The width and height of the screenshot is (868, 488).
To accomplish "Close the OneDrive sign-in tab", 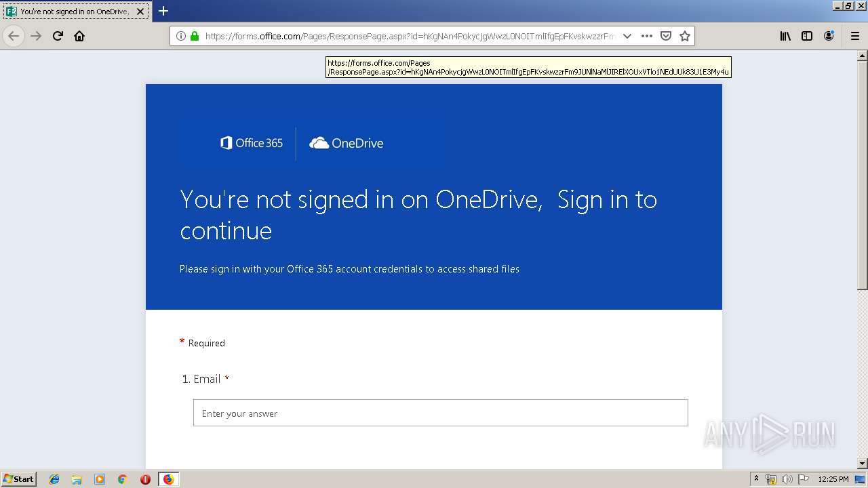I will pyautogui.click(x=140, y=12).
